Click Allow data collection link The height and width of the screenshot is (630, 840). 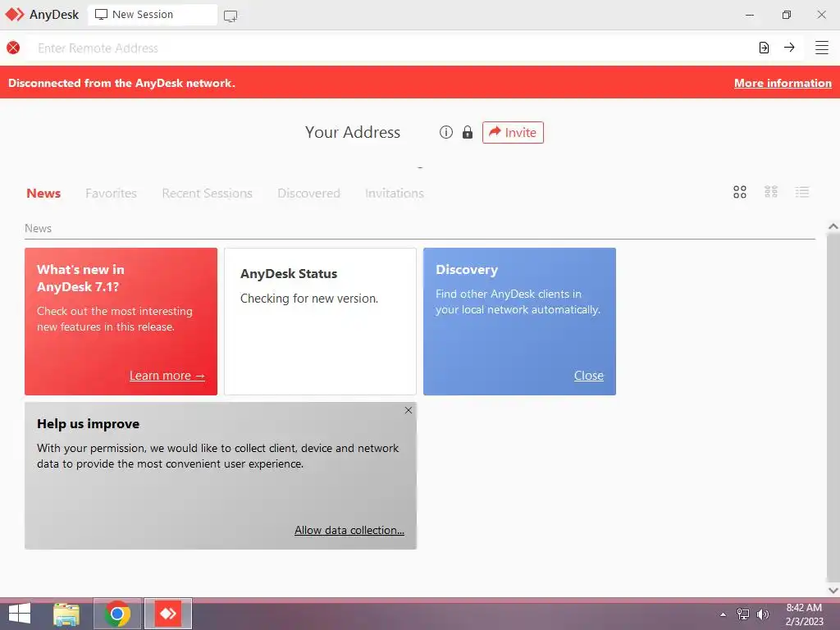pyautogui.click(x=349, y=531)
